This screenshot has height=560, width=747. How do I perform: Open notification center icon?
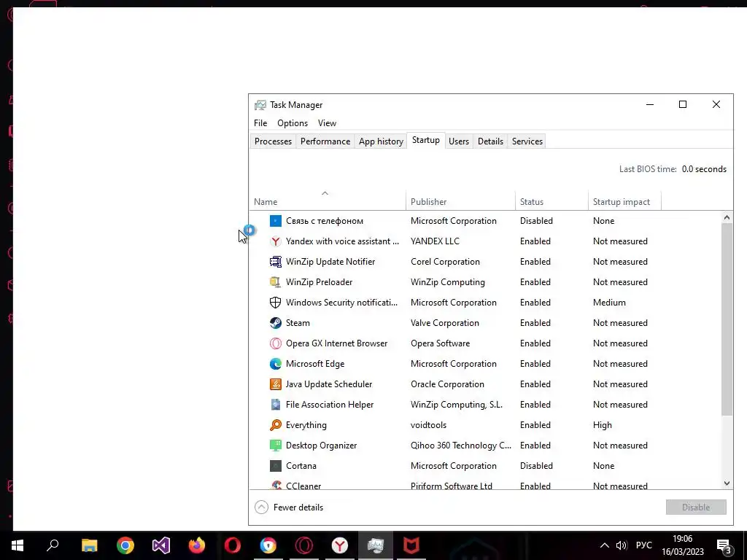[724, 546]
